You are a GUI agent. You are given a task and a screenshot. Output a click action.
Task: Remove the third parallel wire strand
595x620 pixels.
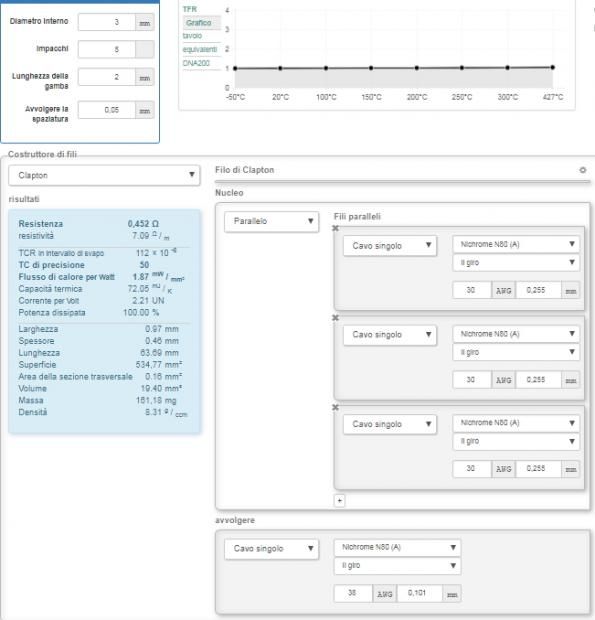click(x=335, y=407)
